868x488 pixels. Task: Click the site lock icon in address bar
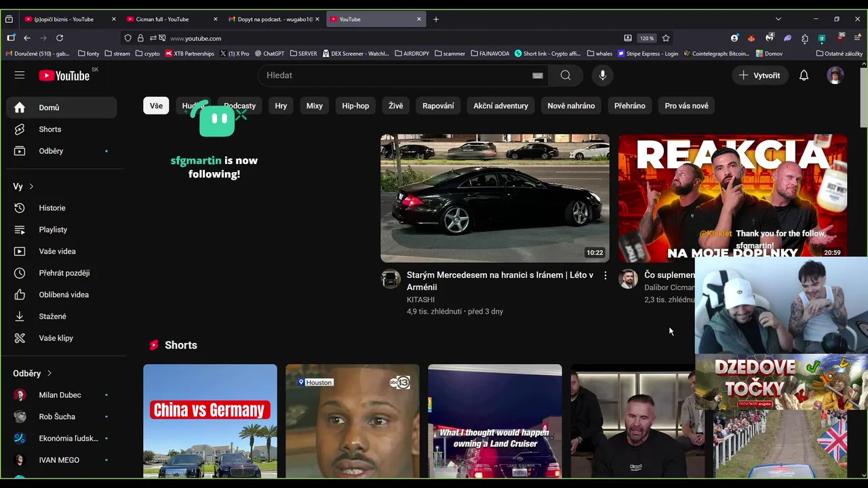click(140, 38)
